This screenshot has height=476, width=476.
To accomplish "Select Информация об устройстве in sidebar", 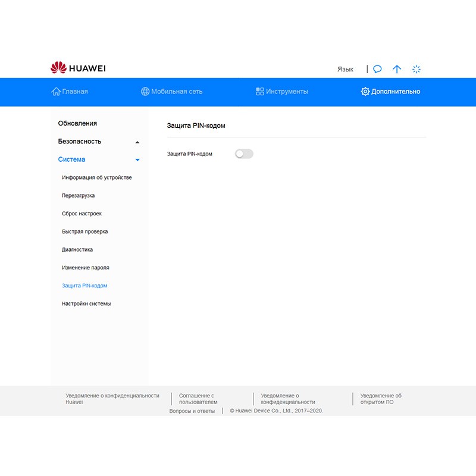I will pyautogui.click(x=97, y=177).
